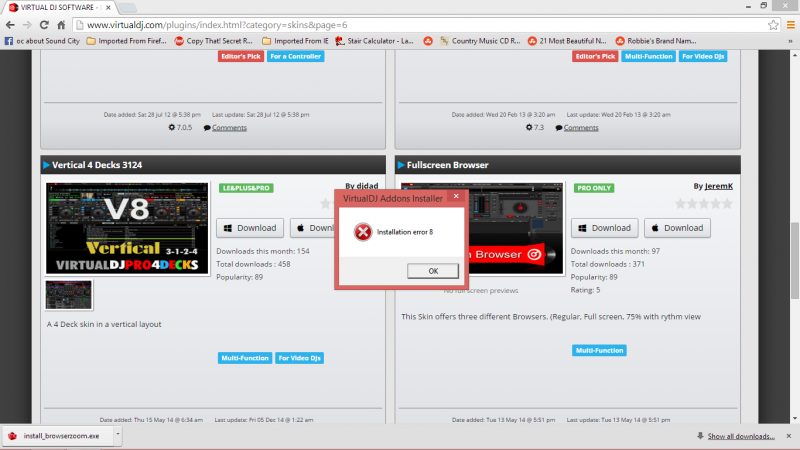Click top-right Multi-Function tag
The width and height of the screenshot is (800, 450).
click(648, 56)
